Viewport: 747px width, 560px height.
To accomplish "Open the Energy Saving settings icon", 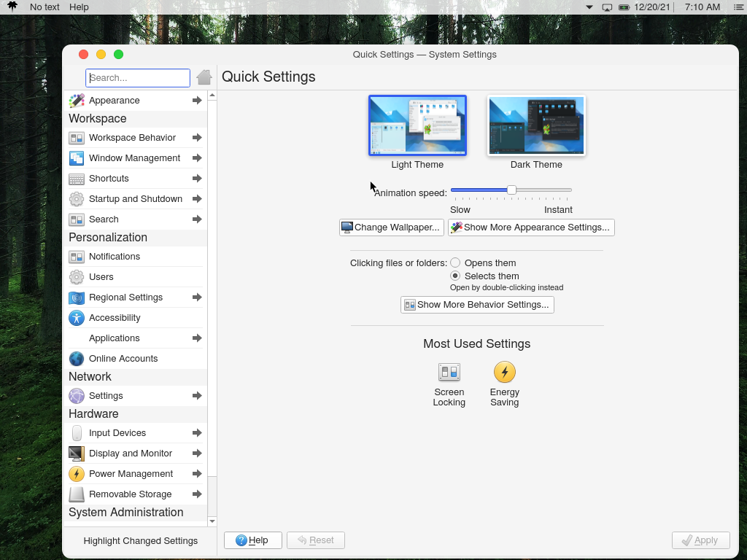I will coord(505,372).
